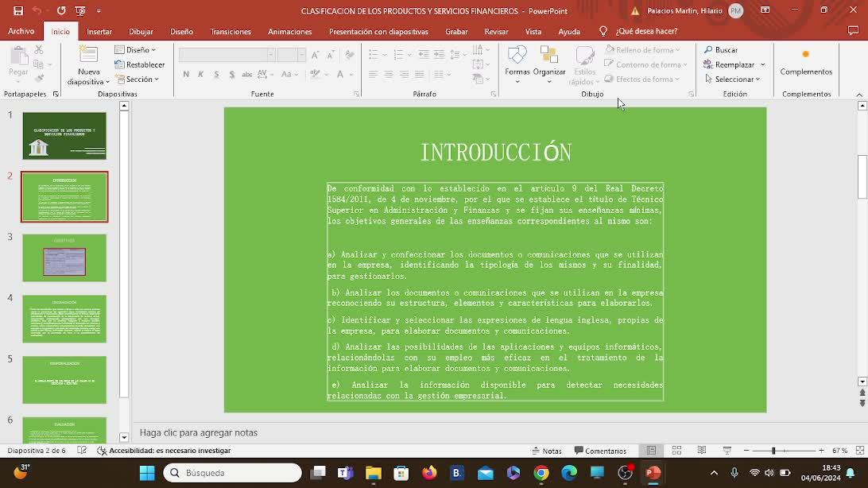Image resolution: width=868 pixels, height=488 pixels.
Task: Open Google Chrome from taskbar
Action: (541, 473)
